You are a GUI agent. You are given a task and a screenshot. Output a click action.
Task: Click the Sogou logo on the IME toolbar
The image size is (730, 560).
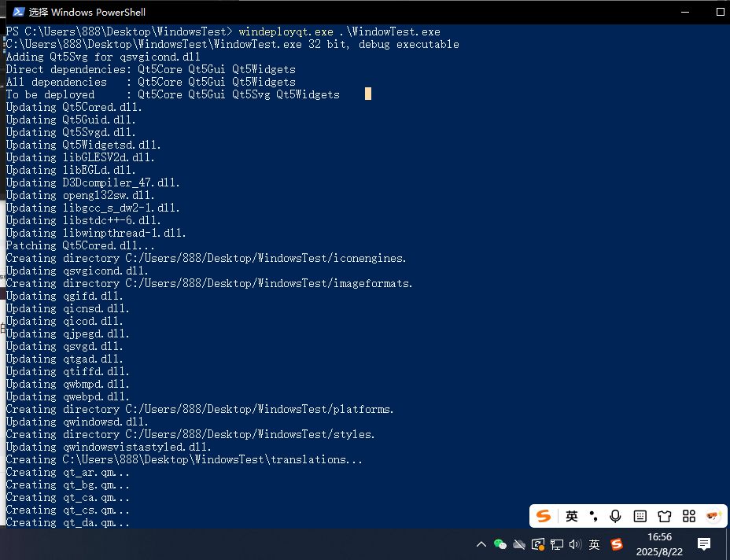click(544, 516)
